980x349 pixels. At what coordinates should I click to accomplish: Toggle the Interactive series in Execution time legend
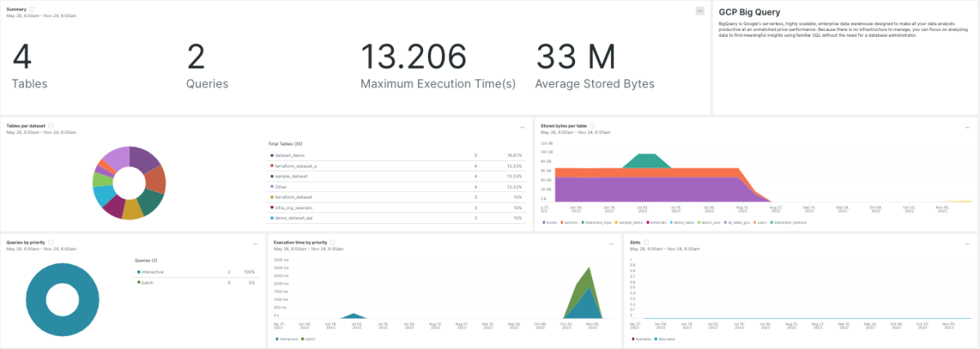pos(287,338)
